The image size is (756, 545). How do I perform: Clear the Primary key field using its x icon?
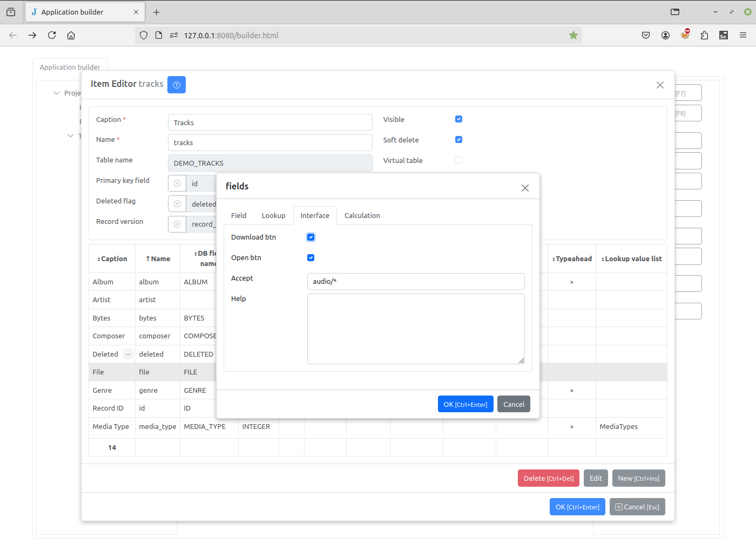pos(177,183)
